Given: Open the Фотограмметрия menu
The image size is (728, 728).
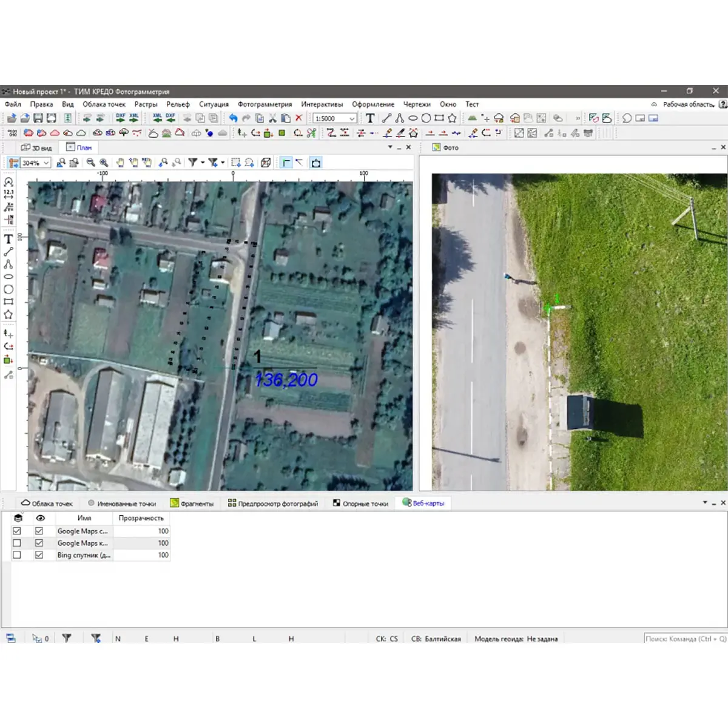Looking at the screenshot, I should tap(265, 104).
